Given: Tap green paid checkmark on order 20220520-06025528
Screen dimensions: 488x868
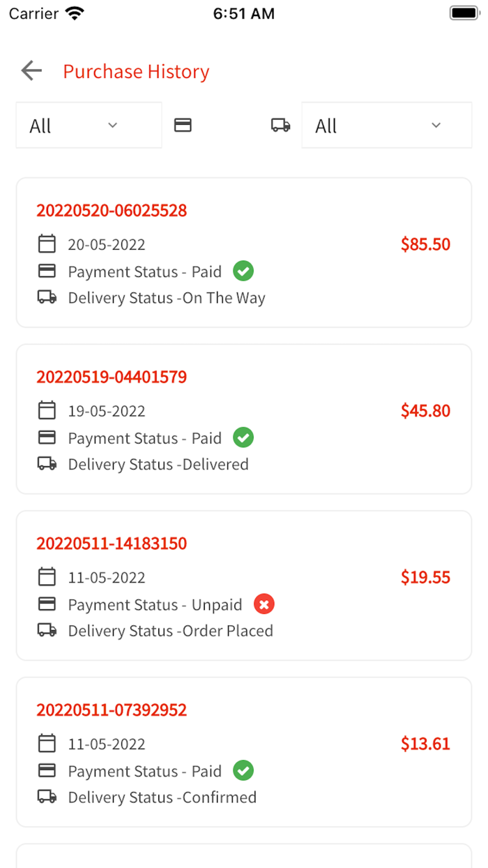Looking at the screenshot, I should (243, 271).
